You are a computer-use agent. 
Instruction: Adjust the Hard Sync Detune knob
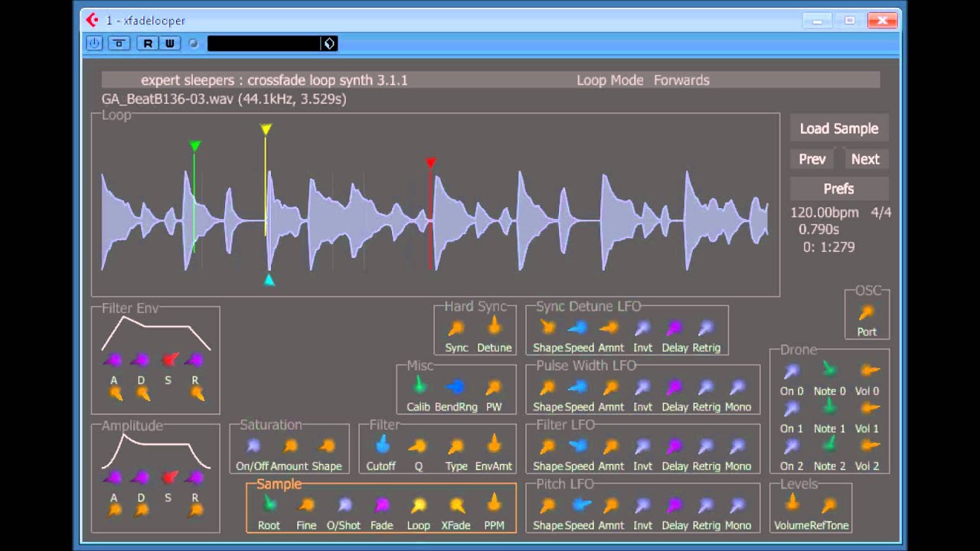pos(494,327)
